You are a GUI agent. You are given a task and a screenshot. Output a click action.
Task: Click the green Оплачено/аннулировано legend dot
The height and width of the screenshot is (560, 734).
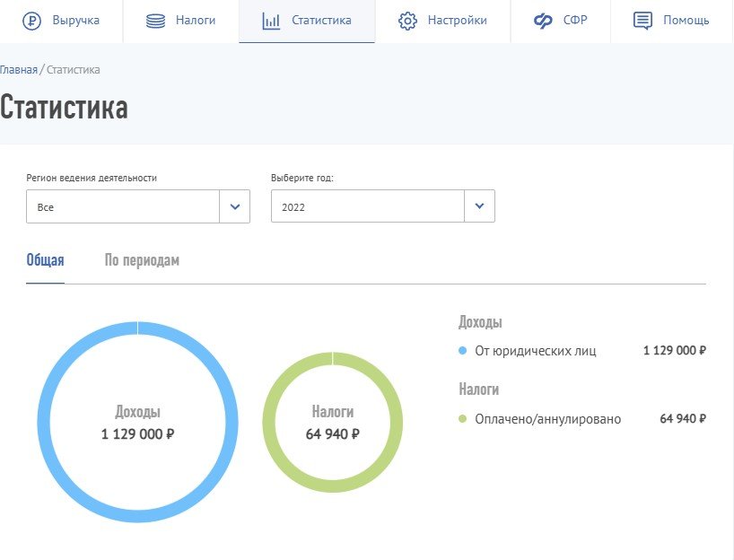tap(463, 419)
